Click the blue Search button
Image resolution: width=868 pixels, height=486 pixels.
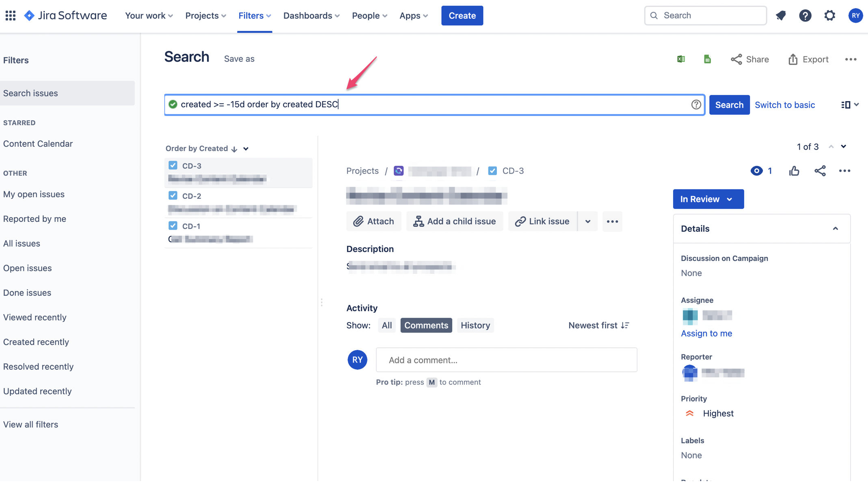729,105
